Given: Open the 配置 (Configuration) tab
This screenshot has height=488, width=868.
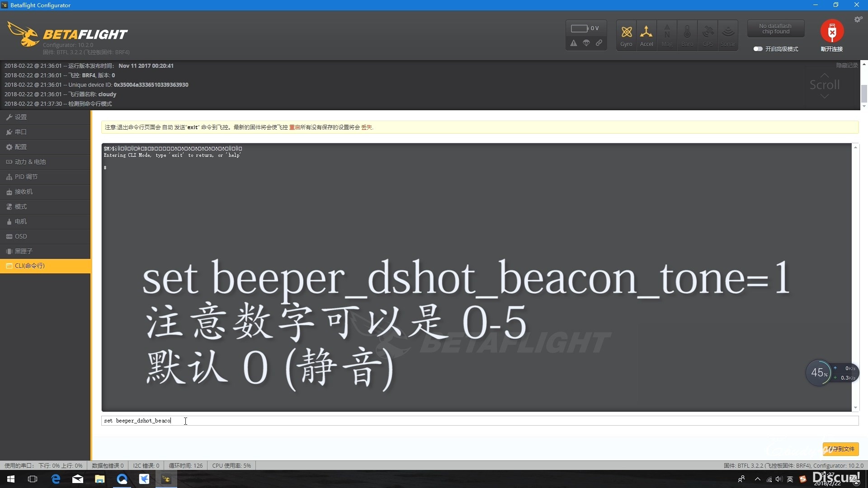Looking at the screenshot, I should [x=45, y=147].
